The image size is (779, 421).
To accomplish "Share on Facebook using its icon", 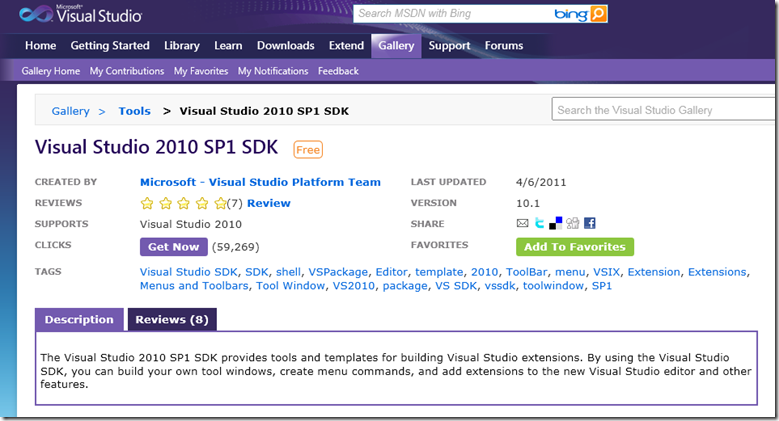I will tap(590, 223).
